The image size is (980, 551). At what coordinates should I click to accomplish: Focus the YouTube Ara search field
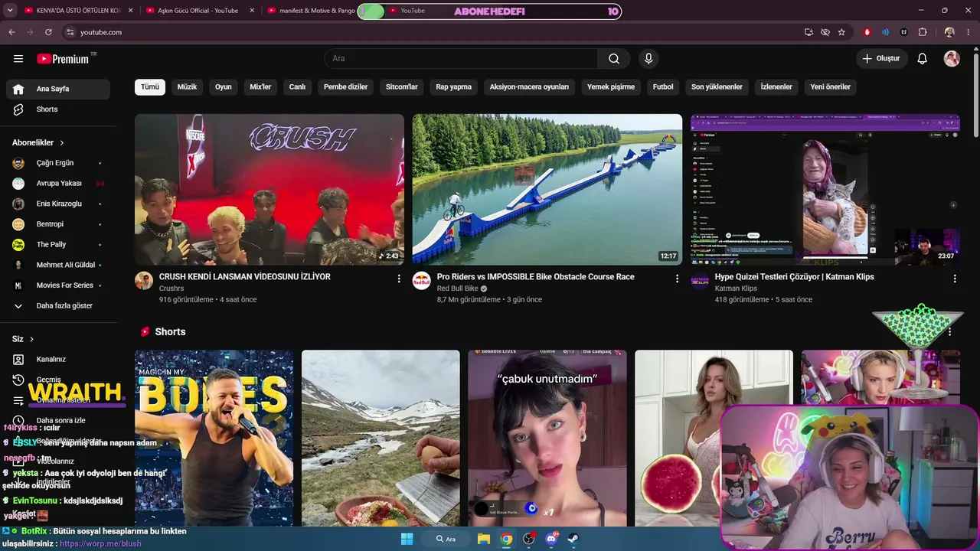pyautogui.click(x=461, y=59)
